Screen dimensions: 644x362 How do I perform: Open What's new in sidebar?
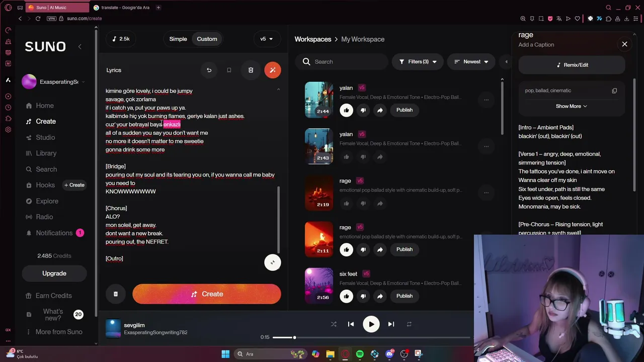point(54,315)
